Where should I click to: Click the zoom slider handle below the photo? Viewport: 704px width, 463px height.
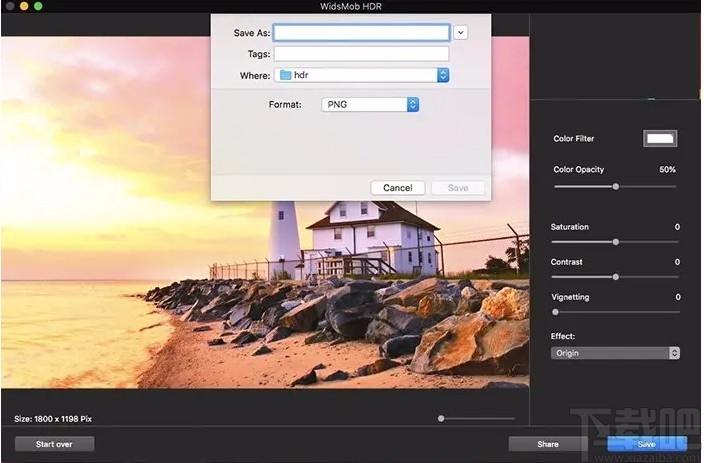441,419
